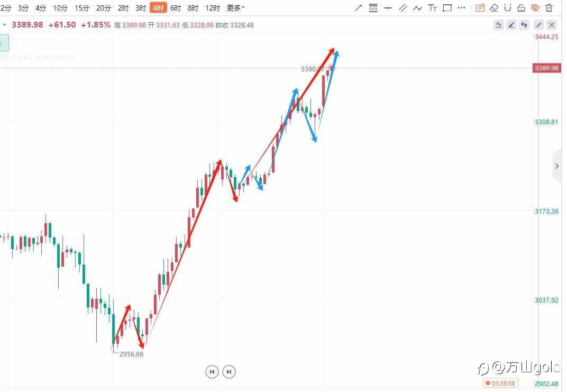Click the orange drawing mode pencil icon
This screenshot has height=392, width=567.
pos(480,7)
